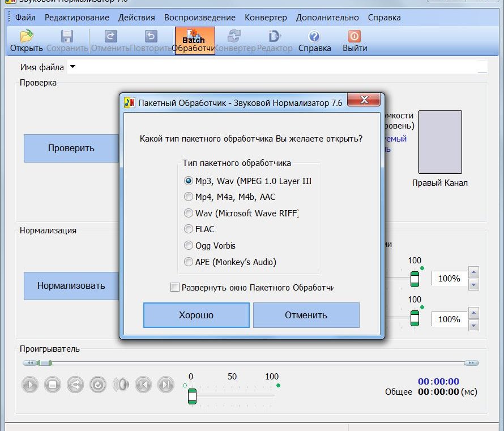Select the Mp4, M4a, M4b, AAC option
The width and height of the screenshot is (504, 431).
tap(229, 197)
